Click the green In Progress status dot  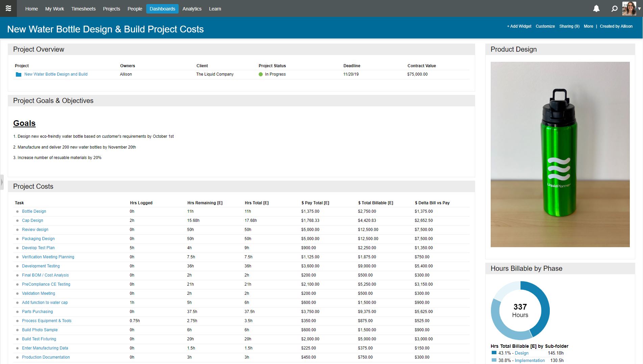click(x=261, y=74)
